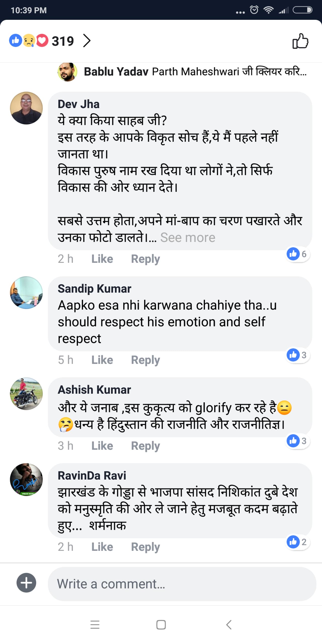This screenshot has height=644, width=322.
Task: Open the 319 reactions list chevron
Action: [87, 41]
